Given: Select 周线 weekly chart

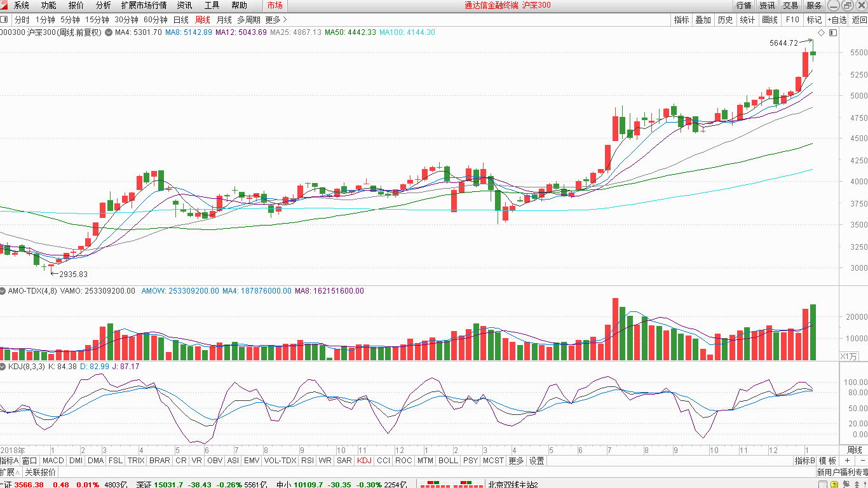Looking at the screenshot, I should tap(203, 20).
